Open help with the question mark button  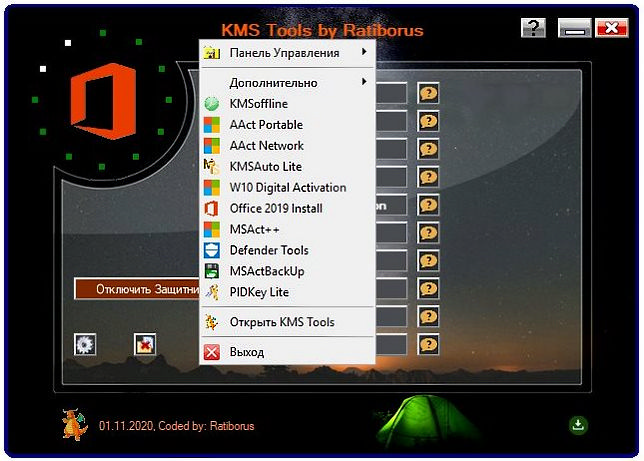(x=533, y=28)
